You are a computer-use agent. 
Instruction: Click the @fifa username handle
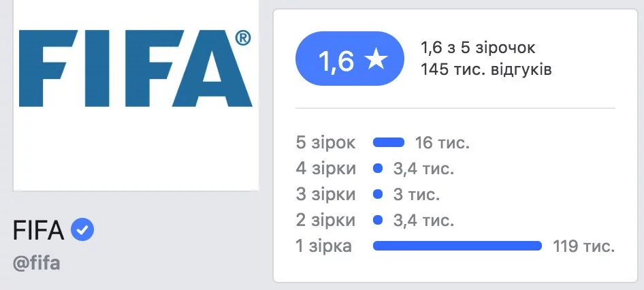click(x=37, y=263)
